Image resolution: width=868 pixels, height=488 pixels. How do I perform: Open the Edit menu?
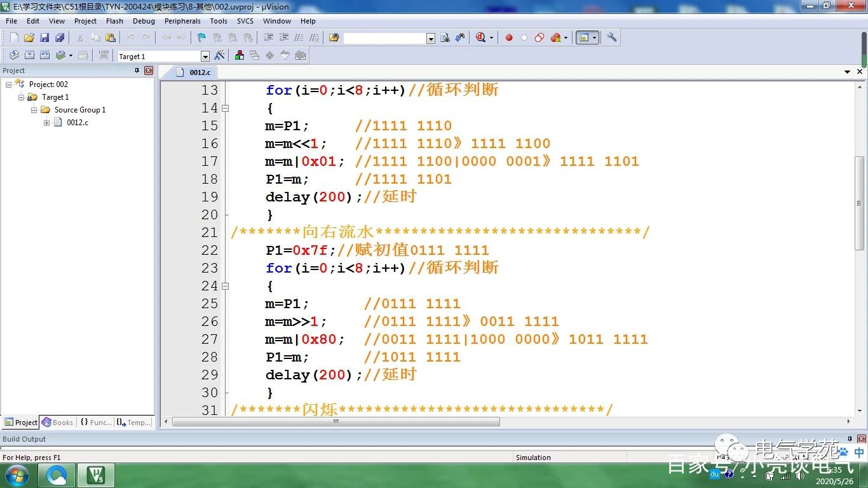(x=33, y=21)
